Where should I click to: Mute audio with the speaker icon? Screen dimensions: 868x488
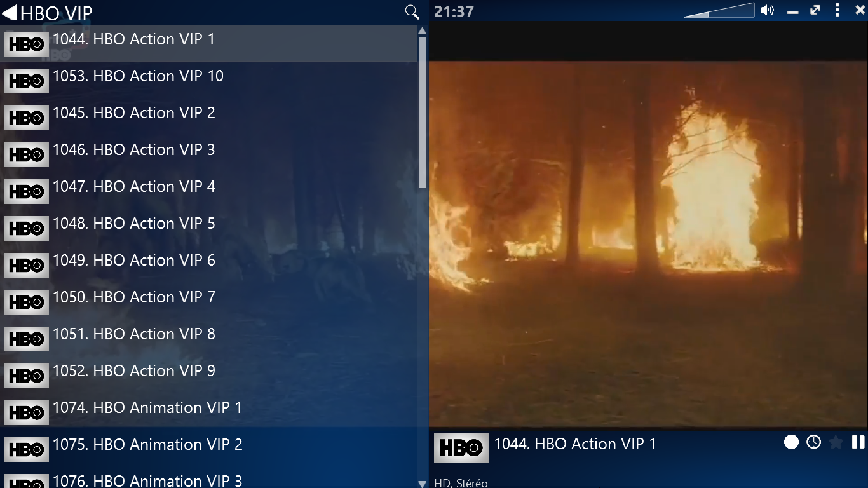pos(768,10)
